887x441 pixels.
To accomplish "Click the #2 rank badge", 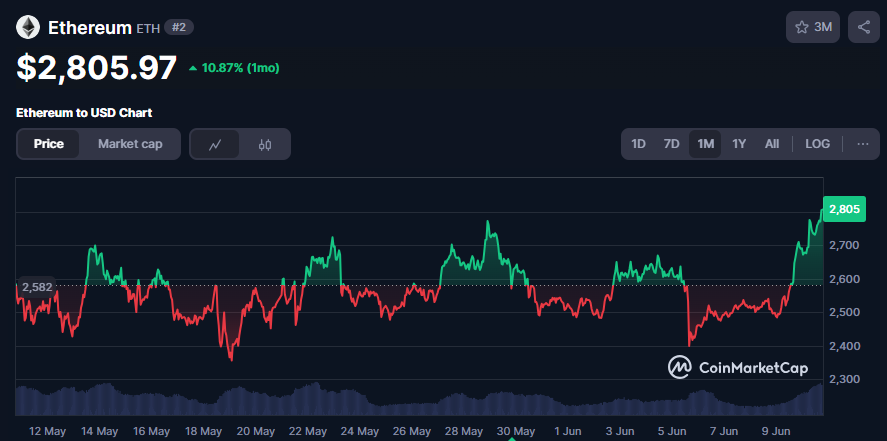I will [179, 27].
